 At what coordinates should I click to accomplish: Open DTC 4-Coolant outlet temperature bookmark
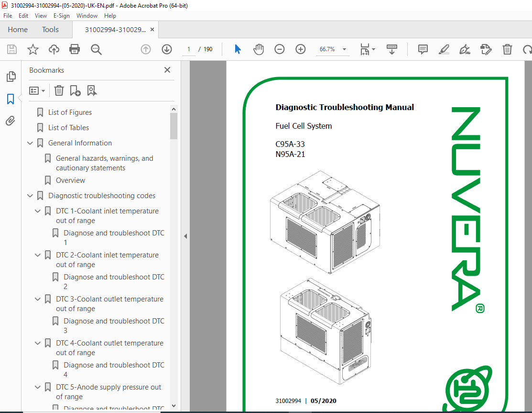(109, 348)
